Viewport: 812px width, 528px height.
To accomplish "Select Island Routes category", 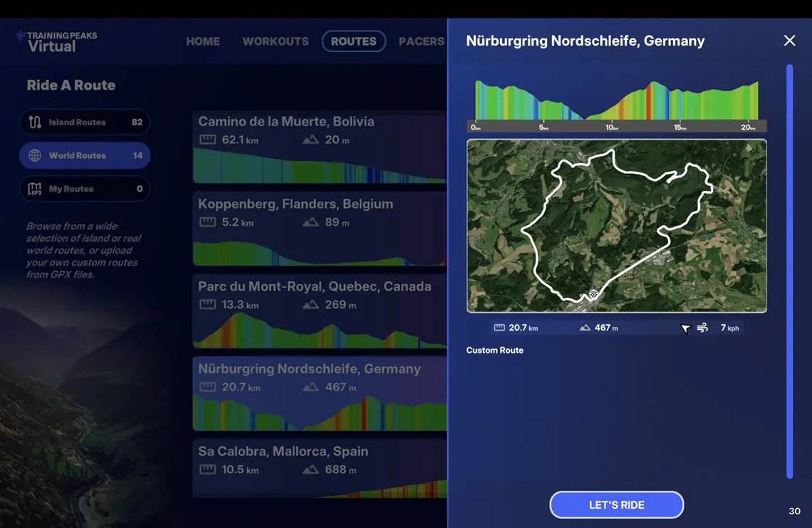I will click(x=85, y=123).
